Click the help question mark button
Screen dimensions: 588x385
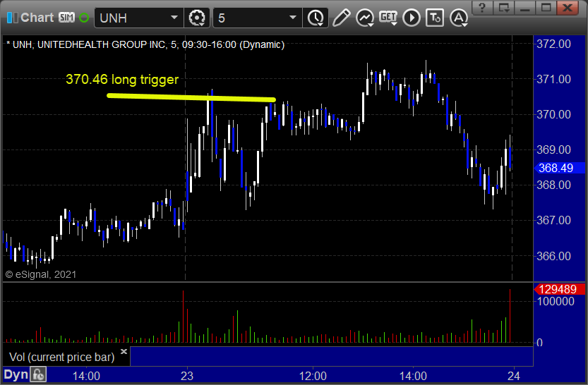click(482, 8)
